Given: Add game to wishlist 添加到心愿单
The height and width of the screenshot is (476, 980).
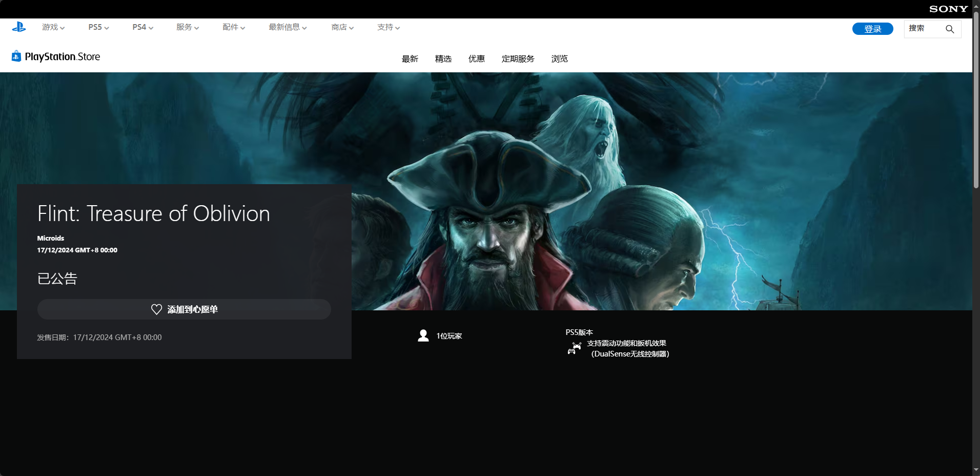Looking at the screenshot, I should (x=184, y=309).
